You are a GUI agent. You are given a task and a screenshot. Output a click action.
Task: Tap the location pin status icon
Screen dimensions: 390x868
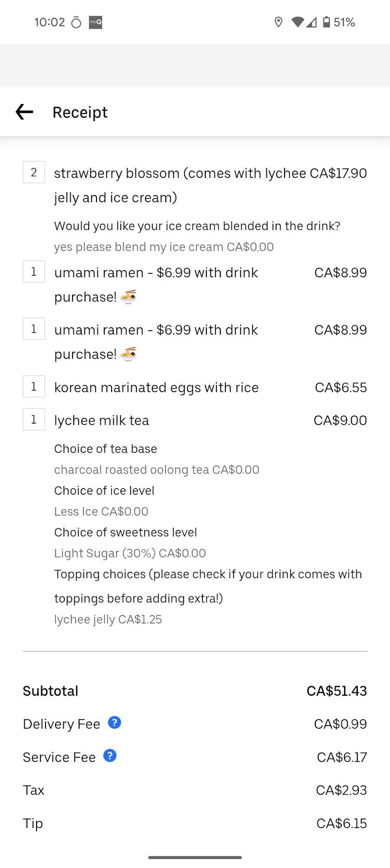pos(278,22)
